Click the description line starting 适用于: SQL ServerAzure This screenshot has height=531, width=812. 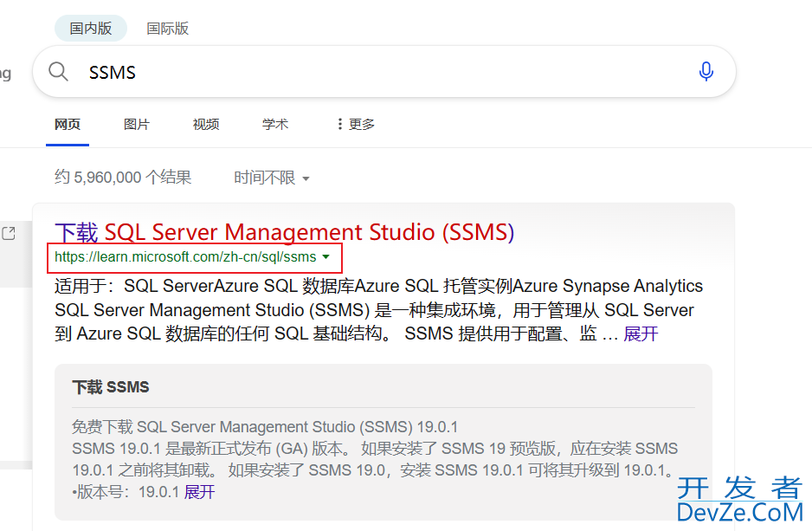point(378,286)
